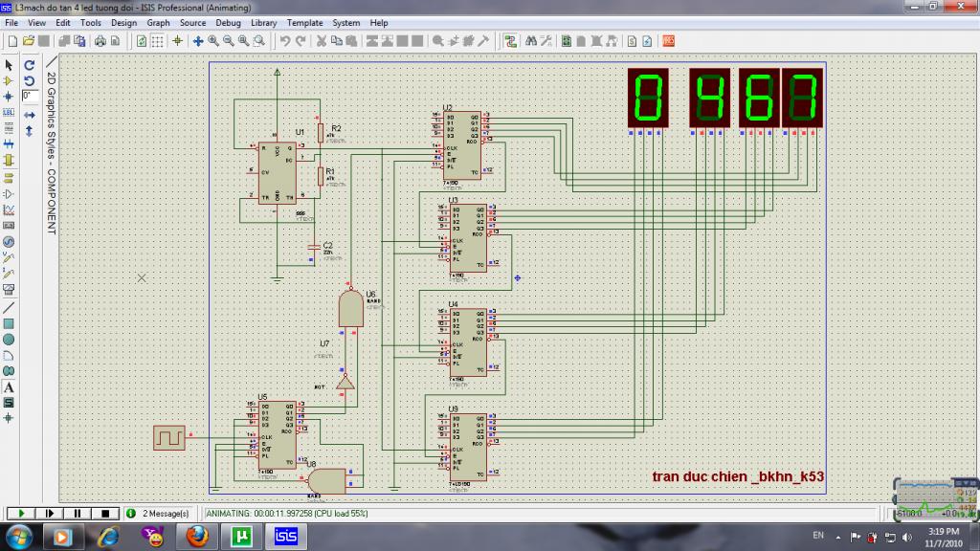Image resolution: width=980 pixels, height=551 pixels.
Task: Open Firefox from the taskbar
Action: point(197,537)
